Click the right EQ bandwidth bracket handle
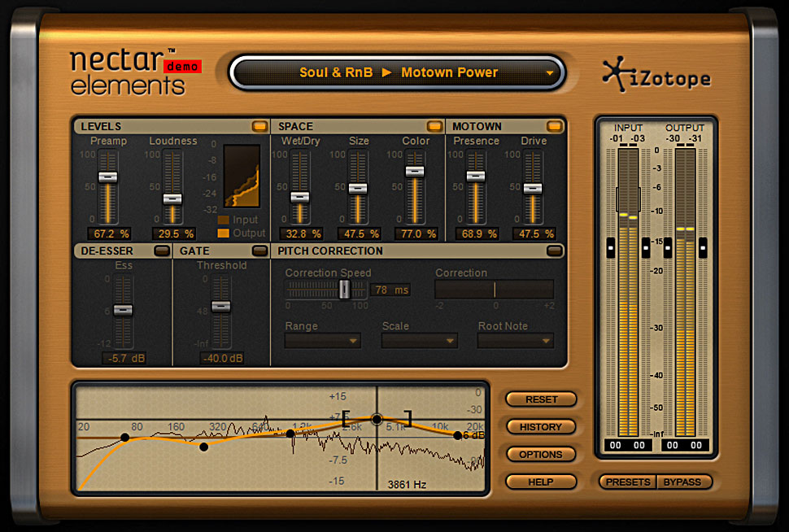This screenshot has height=532, width=789. pyautogui.click(x=408, y=419)
